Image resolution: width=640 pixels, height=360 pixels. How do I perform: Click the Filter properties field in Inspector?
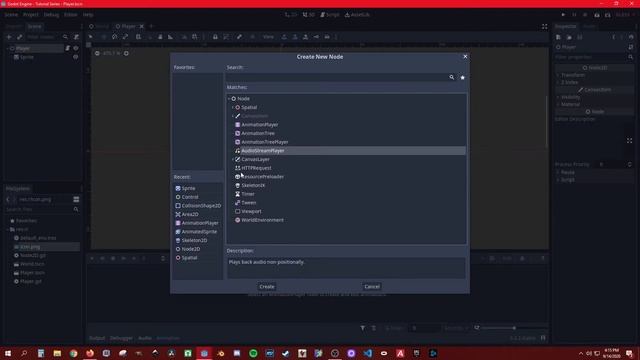[x=590, y=57]
